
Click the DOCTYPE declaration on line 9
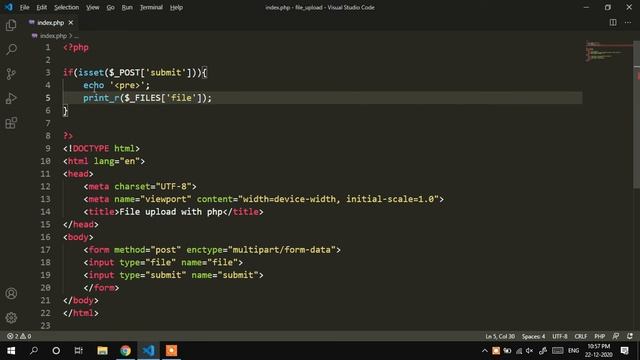tap(101, 149)
